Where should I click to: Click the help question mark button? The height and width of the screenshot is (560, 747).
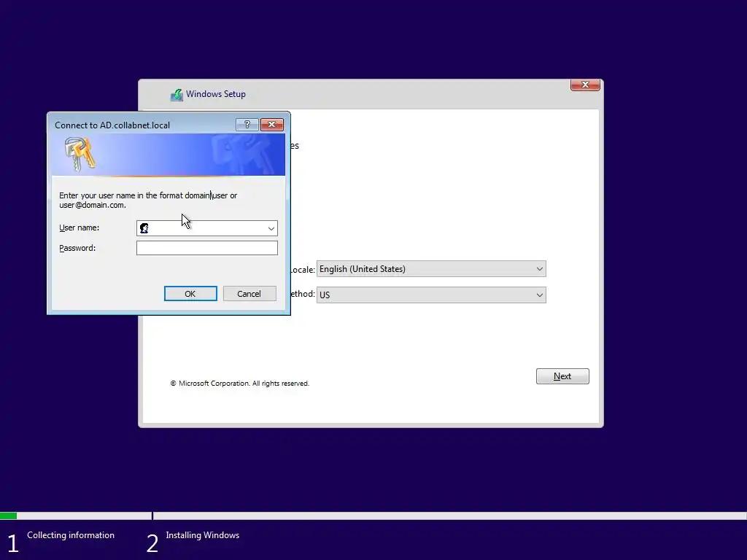[x=247, y=124]
